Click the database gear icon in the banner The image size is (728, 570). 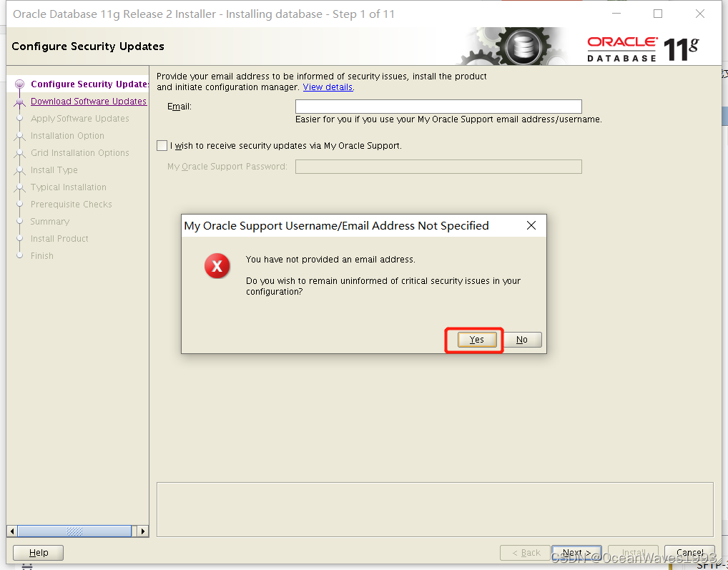523,46
